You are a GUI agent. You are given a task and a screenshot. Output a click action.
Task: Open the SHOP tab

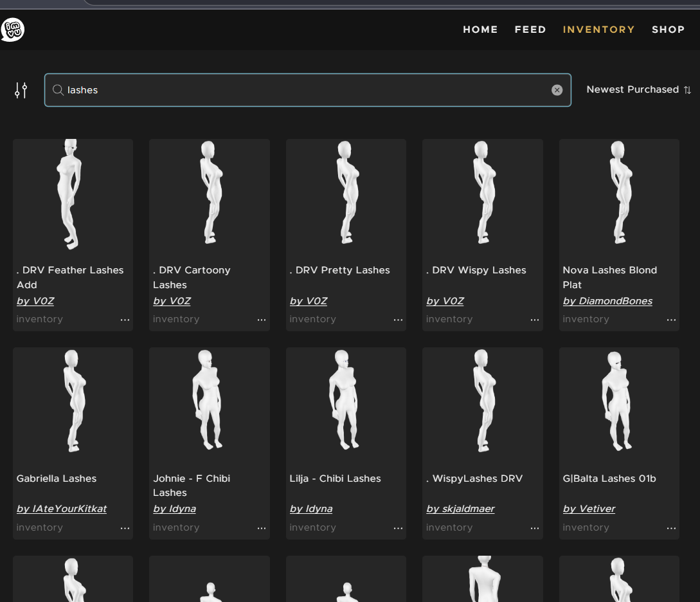[x=668, y=30]
